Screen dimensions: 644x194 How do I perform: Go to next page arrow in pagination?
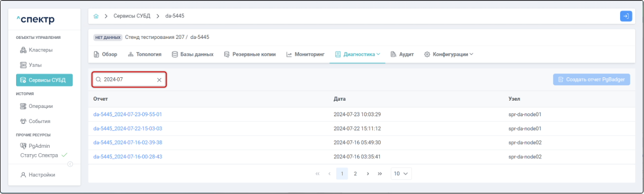point(368,174)
